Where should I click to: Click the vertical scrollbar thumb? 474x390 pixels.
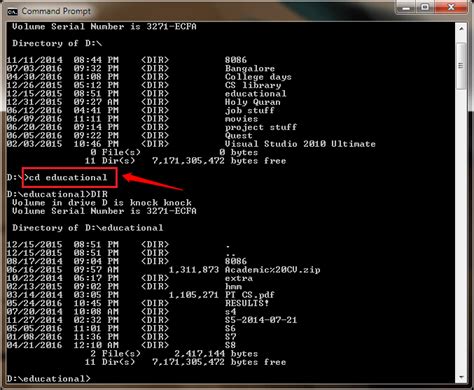[x=461, y=66]
